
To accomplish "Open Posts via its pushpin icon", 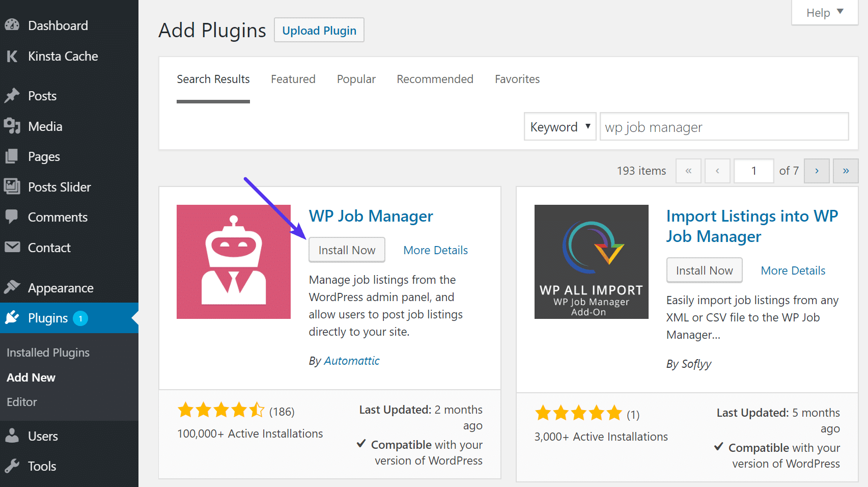I will [x=12, y=95].
